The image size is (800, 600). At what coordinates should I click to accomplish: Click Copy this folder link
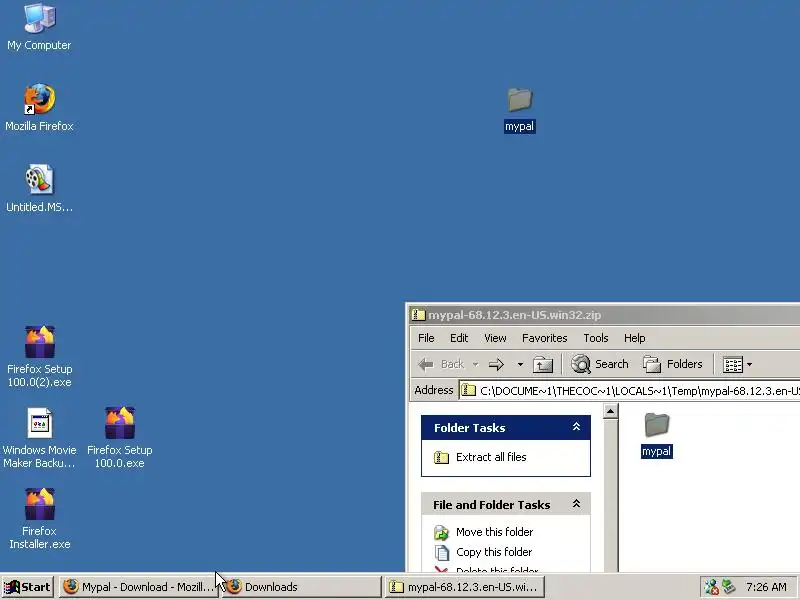(494, 552)
